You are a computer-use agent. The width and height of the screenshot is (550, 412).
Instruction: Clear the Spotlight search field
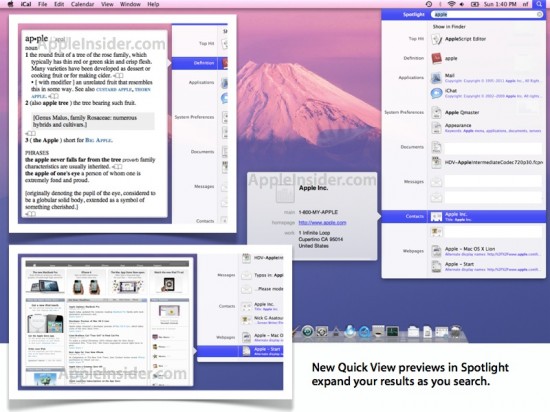click(x=539, y=14)
